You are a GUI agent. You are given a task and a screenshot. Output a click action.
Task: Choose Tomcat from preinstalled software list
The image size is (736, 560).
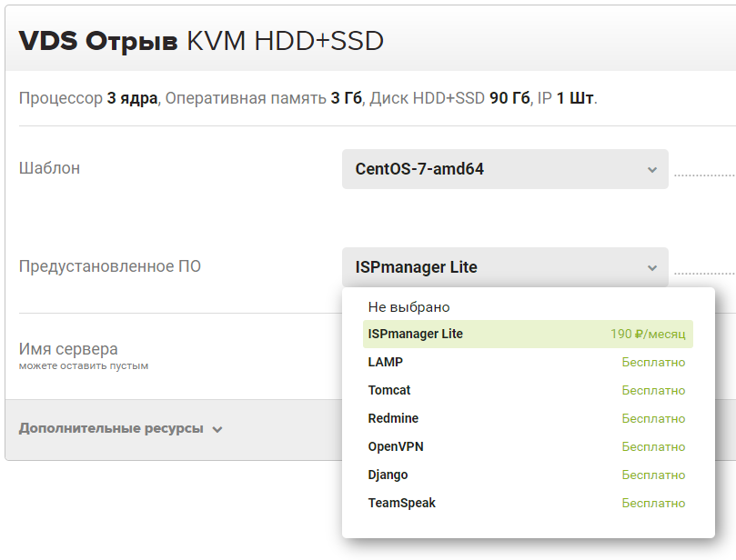pyautogui.click(x=528, y=390)
